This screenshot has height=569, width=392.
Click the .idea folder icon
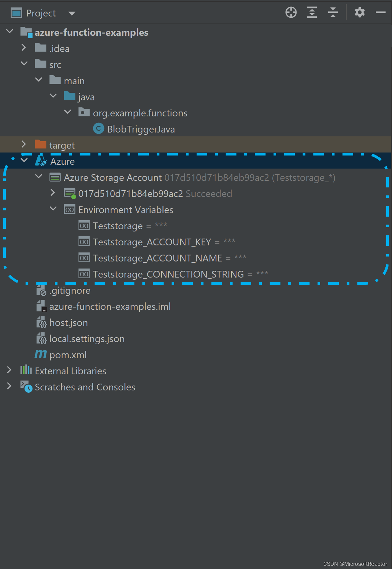pyautogui.click(x=41, y=47)
